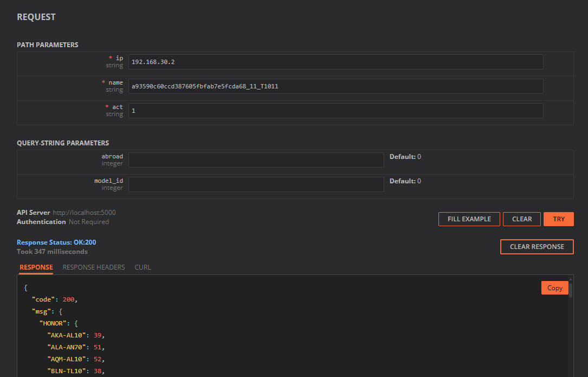This screenshot has width=588, height=377.
Task: Focus the act parameter input
Action: click(x=335, y=111)
